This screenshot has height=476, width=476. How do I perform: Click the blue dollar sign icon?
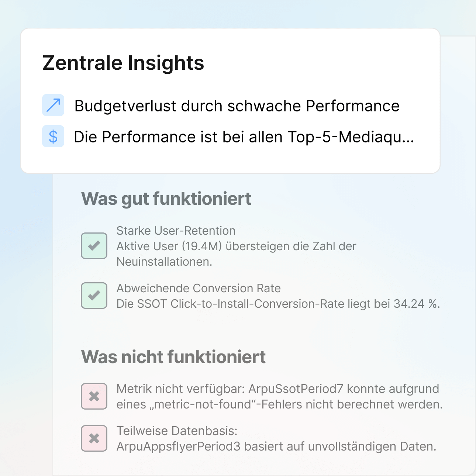click(x=53, y=137)
